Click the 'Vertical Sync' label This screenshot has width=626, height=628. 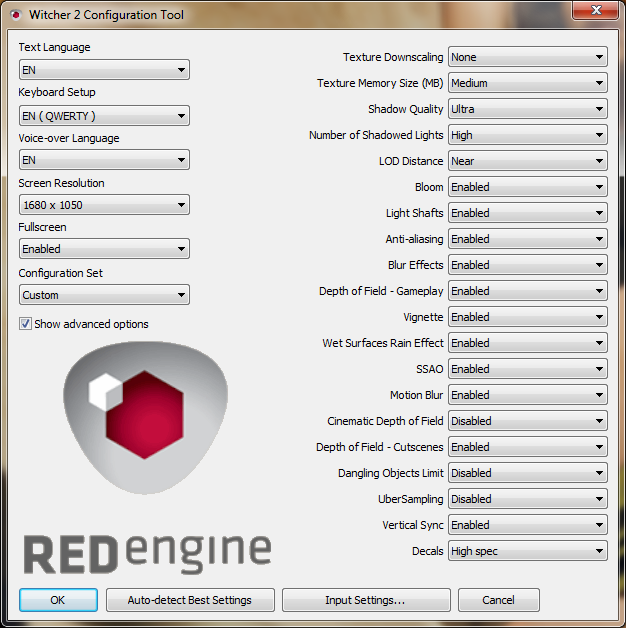click(413, 525)
